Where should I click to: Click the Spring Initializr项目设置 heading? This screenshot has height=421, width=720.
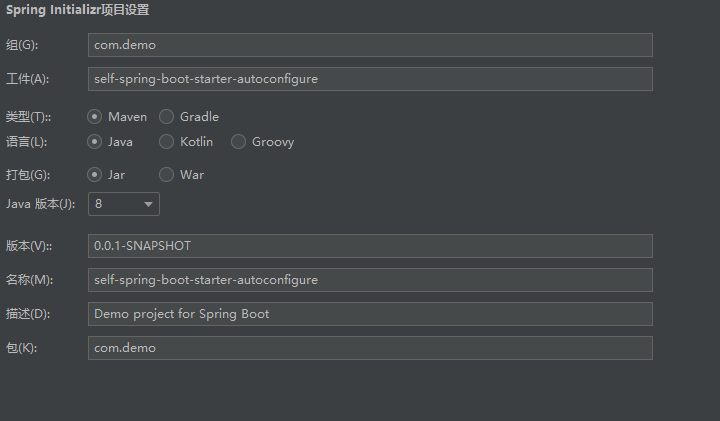tap(78, 10)
